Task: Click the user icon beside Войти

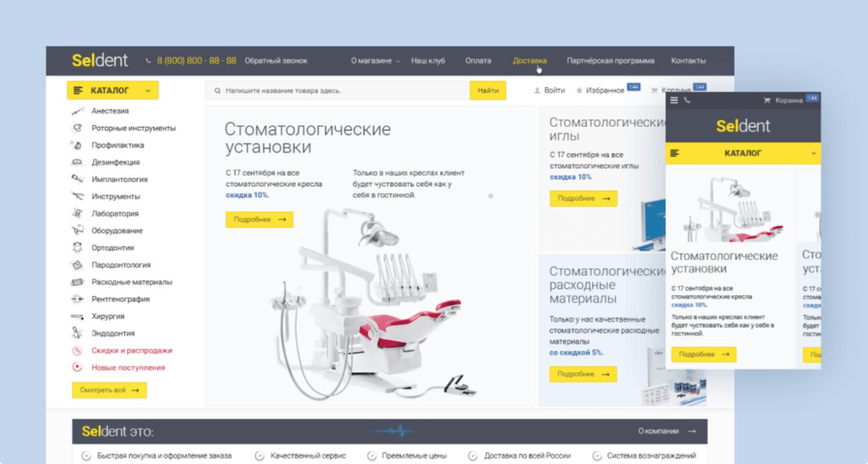Action: coord(537,91)
